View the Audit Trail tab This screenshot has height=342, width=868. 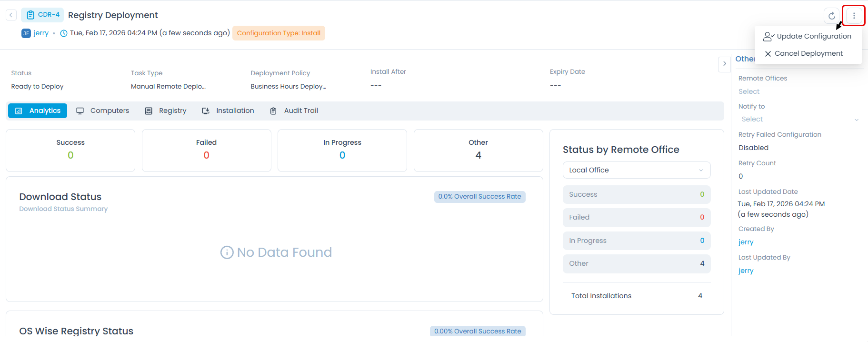point(294,111)
